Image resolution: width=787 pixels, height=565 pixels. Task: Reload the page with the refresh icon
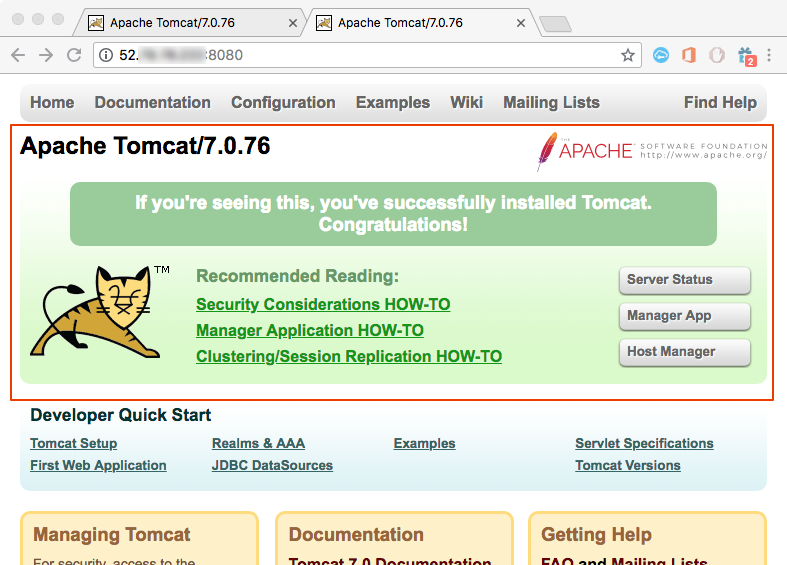pos(74,55)
